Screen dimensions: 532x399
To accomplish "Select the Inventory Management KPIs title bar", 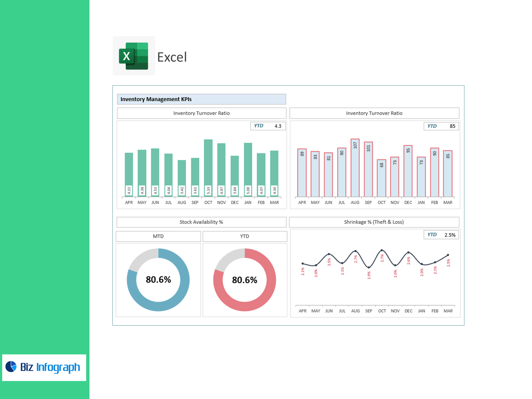I will pyautogui.click(x=201, y=99).
